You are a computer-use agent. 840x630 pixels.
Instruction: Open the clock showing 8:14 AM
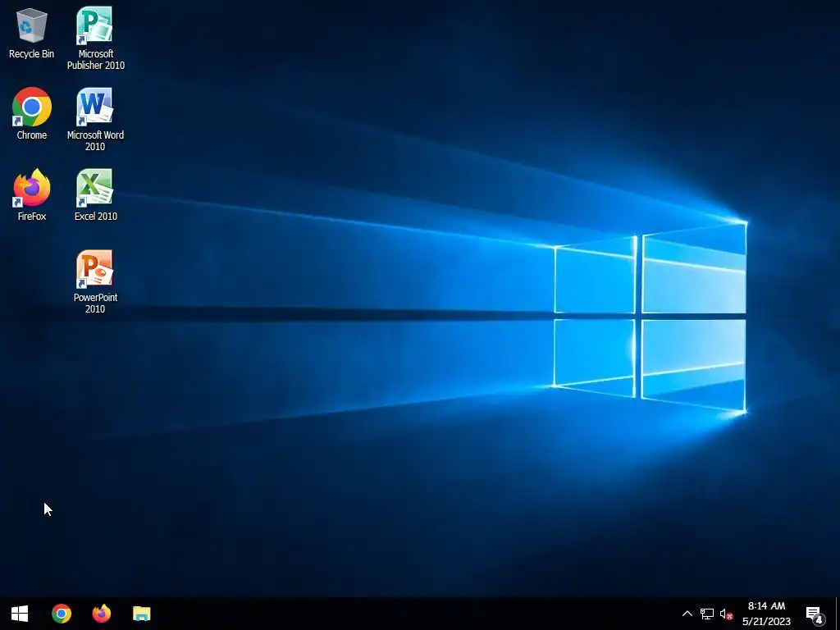coord(767,614)
